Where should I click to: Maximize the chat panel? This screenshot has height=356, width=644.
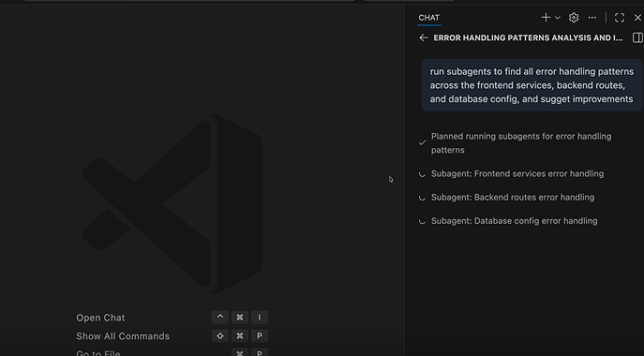point(620,18)
